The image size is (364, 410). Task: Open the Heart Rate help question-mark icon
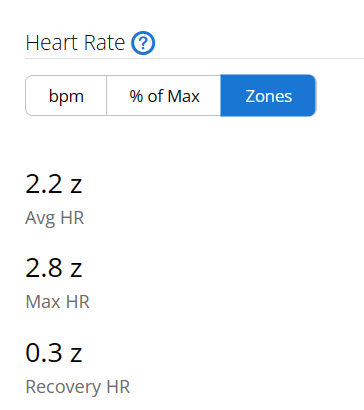click(x=143, y=43)
